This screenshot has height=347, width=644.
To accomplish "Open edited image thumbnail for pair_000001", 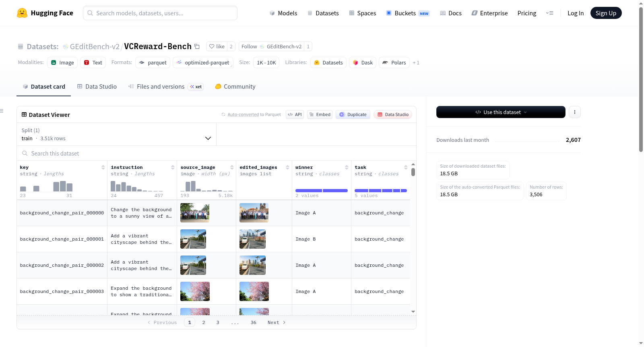I will click(x=252, y=239).
